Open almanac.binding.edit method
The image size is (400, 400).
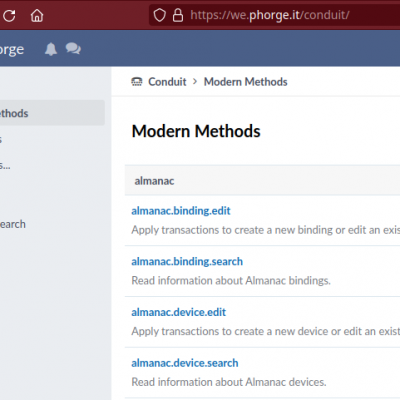[181, 211]
